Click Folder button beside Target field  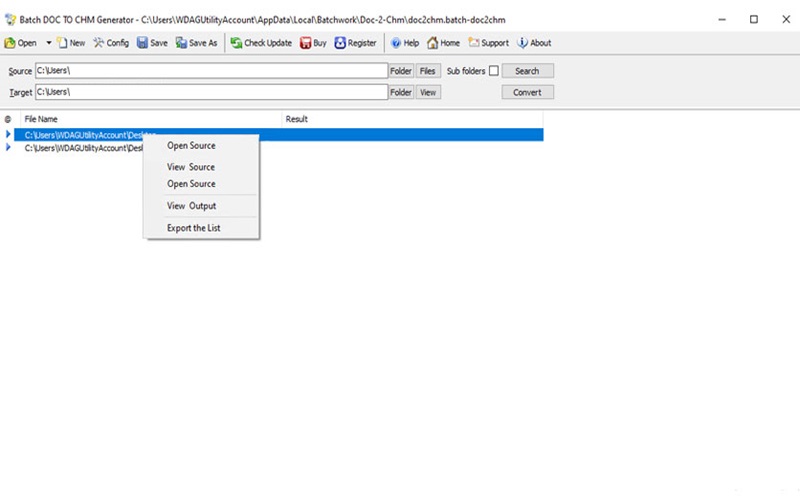[401, 92]
